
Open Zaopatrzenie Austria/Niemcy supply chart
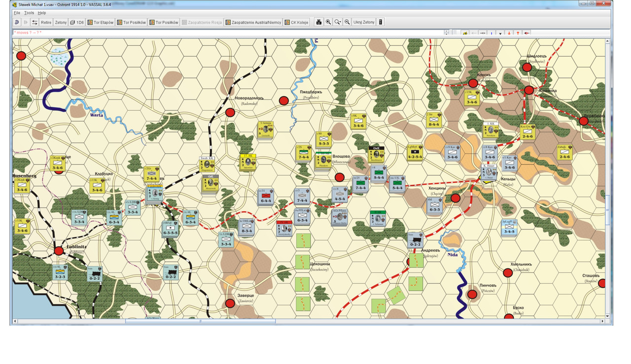pyautogui.click(x=253, y=22)
